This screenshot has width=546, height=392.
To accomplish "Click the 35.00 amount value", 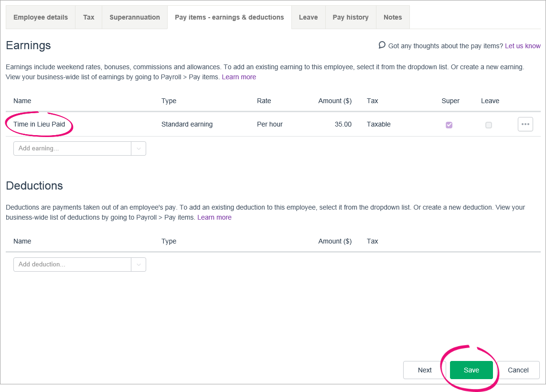I will [x=343, y=124].
